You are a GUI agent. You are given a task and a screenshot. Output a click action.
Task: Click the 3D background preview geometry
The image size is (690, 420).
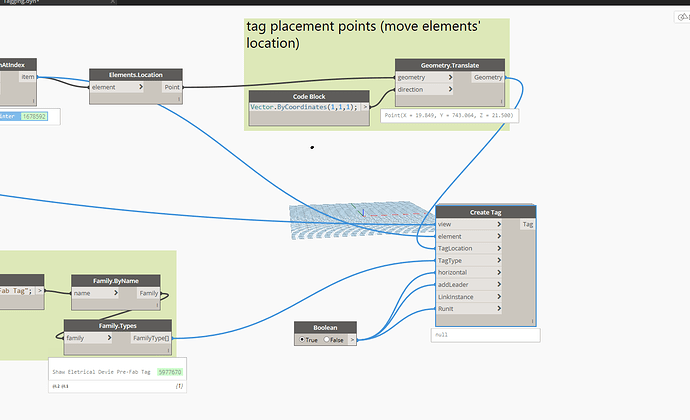(361, 220)
